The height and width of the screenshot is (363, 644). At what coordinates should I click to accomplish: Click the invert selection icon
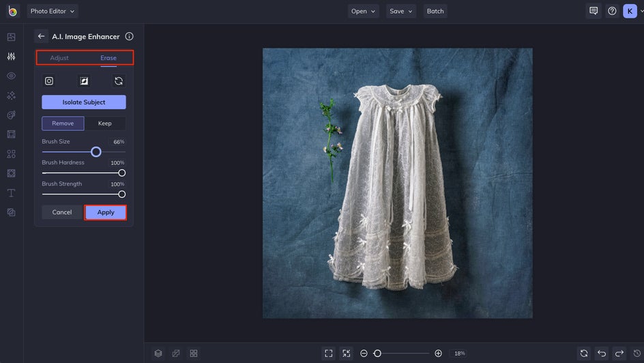pyautogui.click(x=84, y=81)
